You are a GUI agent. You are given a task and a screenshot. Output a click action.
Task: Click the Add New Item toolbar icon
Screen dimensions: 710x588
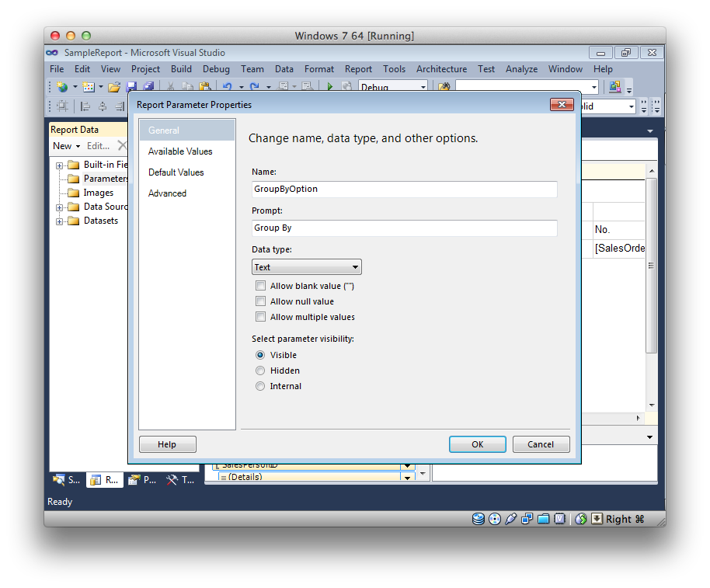(x=89, y=86)
